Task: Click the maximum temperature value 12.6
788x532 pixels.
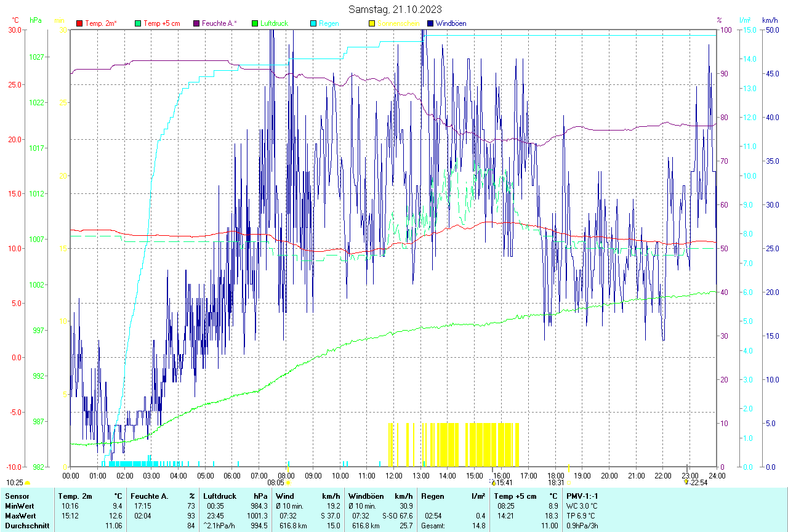Action: [116, 516]
